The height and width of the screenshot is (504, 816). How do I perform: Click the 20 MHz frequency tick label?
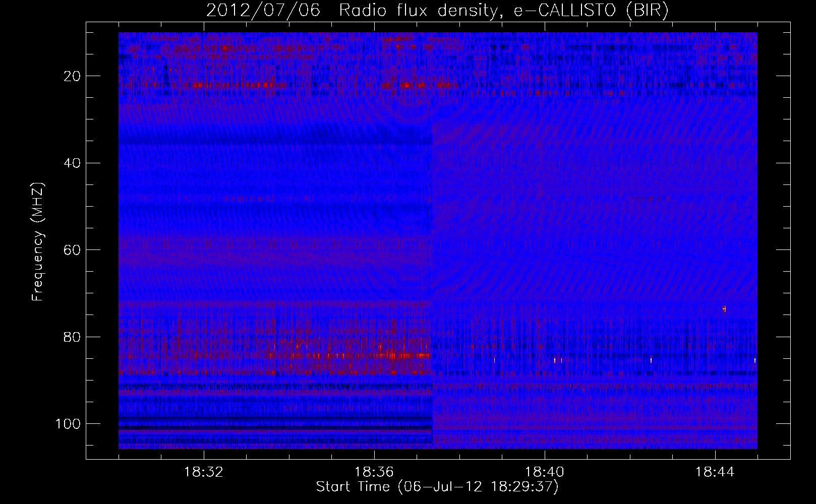(x=73, y=76)
